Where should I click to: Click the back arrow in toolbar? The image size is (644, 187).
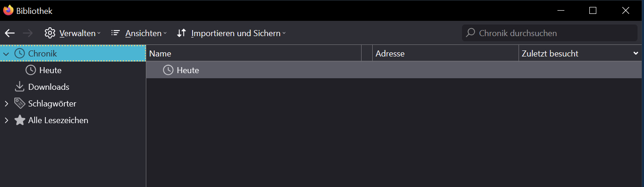click(x=10, y=33)
